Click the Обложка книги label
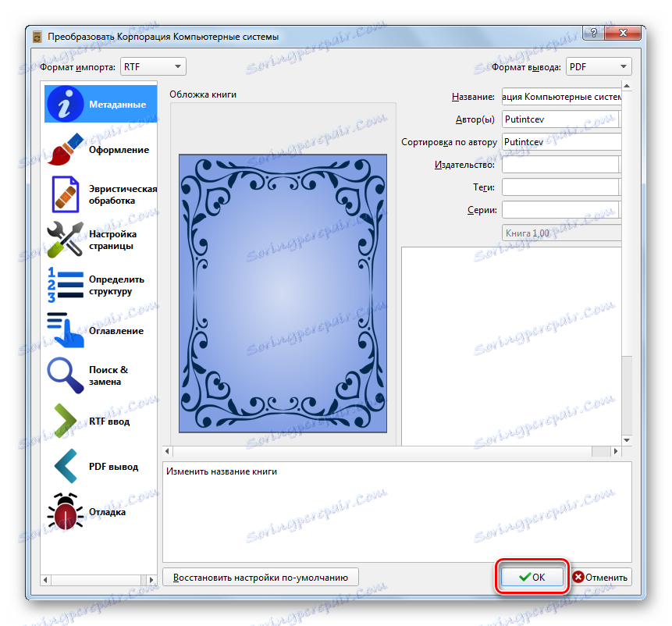This screenshot has height=626, width=672. point(203,94)
